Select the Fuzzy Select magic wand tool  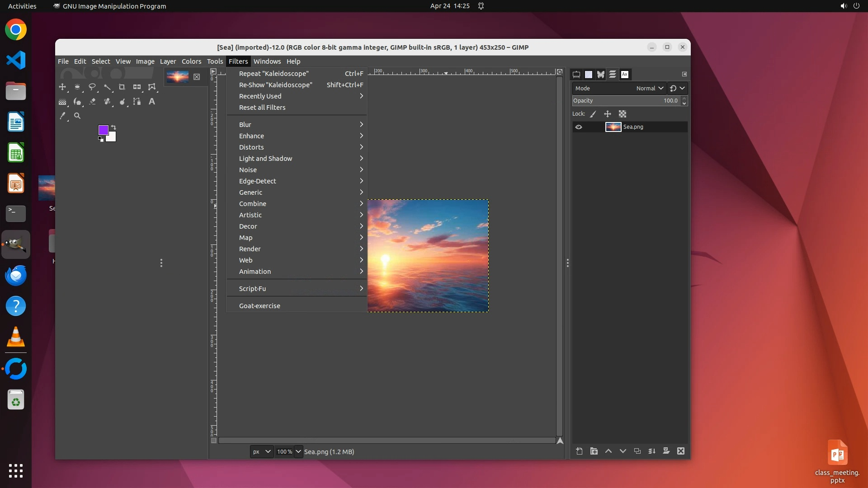[x=107, y=87]
